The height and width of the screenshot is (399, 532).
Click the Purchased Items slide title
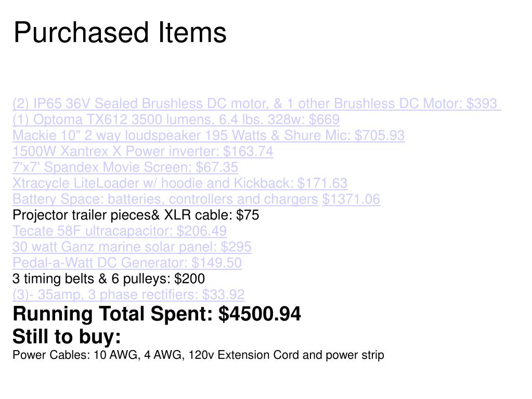tap(120, 33)
